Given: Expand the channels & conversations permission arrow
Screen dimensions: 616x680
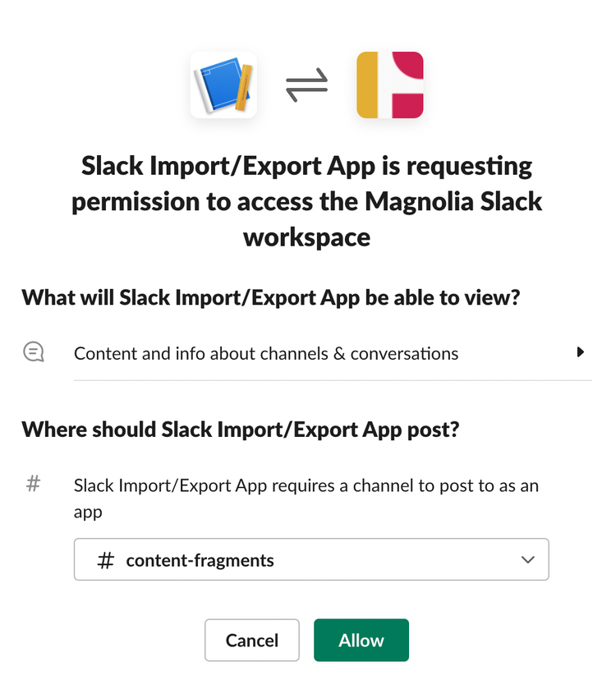Looking at the screenshot, I should (581, 352).
